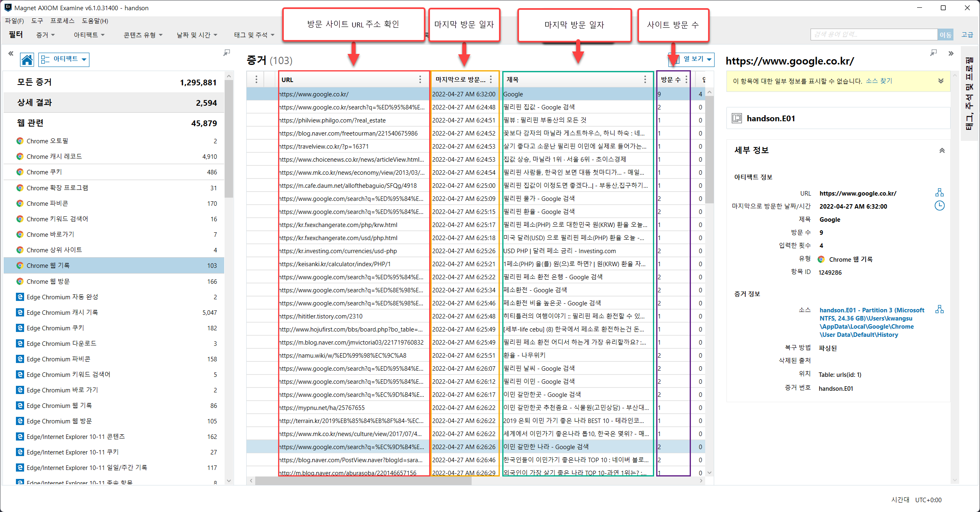Open the 파일(F) menu
Viewport: 980px width, 512px height.
pos(14,21)
